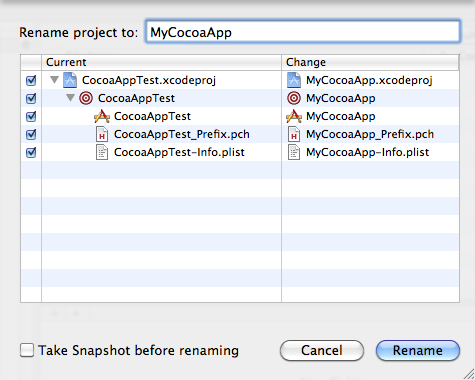Viewport: 475px width, 380px height.
Task: Click the MyCocoaApp.xcodeproj project icon in Change column
Action: pos(294,80)
